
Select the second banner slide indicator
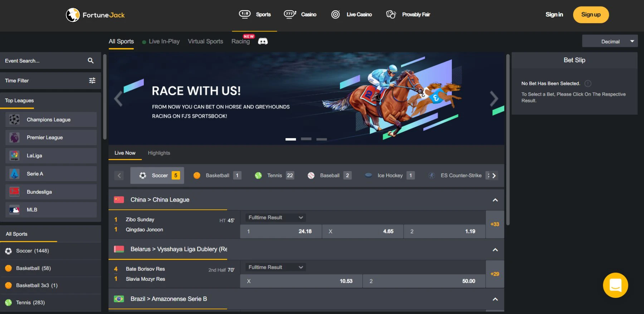point(306,139)
